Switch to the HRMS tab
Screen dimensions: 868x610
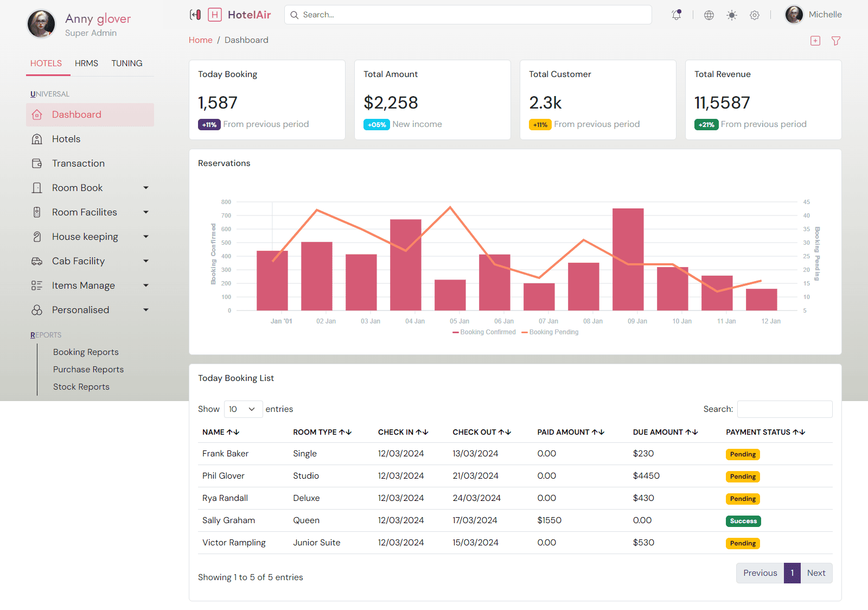click(x=86, y=63)
